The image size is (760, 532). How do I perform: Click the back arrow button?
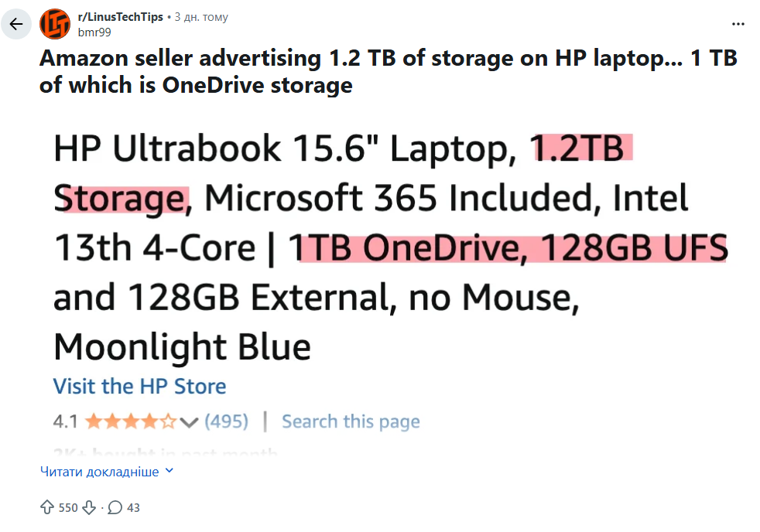[16, 24]
